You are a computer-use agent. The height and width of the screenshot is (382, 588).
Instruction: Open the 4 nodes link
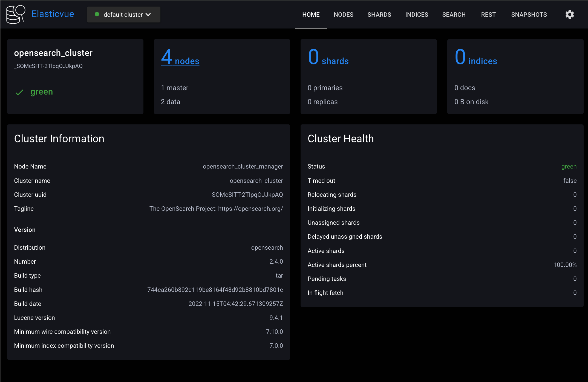180,58
